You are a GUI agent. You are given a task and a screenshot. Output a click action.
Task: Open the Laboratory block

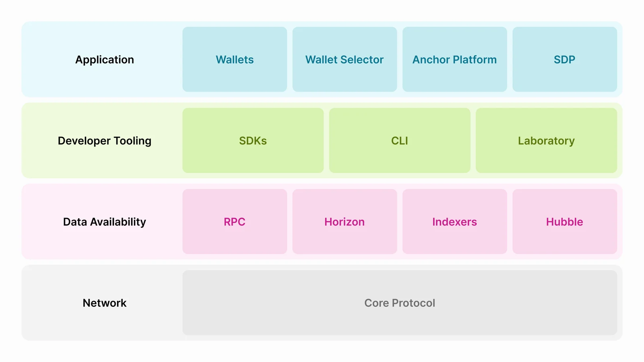pyautogui.click(x=546, y=140)
